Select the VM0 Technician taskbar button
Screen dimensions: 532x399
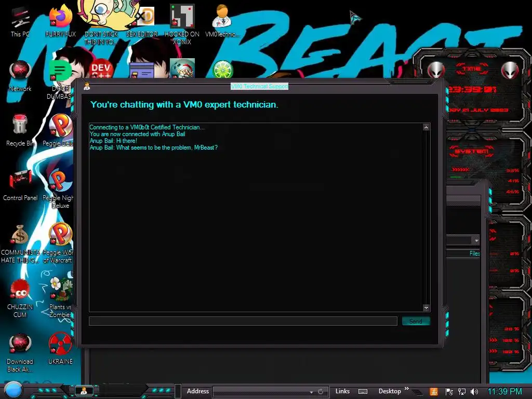[84, 391]
